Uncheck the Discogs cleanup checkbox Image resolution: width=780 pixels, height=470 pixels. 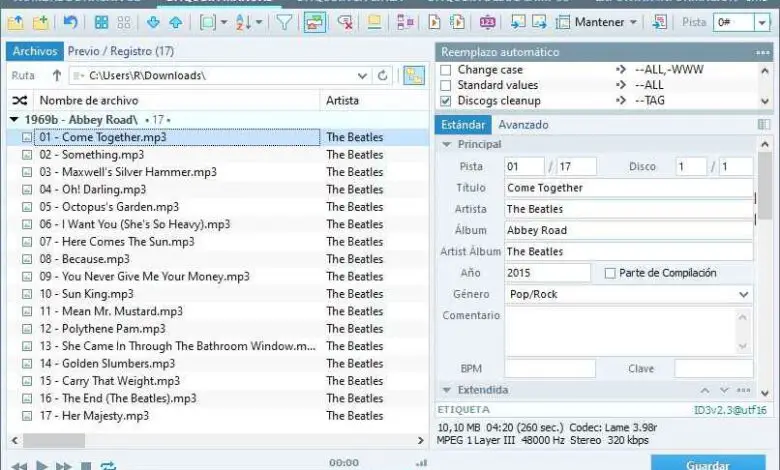446,101
